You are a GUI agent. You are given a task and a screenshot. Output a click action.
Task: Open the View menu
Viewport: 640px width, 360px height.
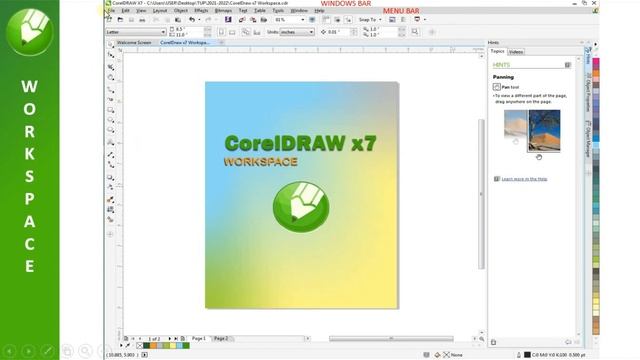pos(141,11)
